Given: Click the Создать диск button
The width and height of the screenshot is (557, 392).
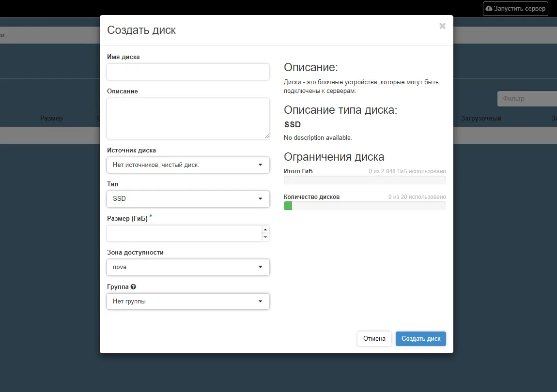Looking at the screenshot, I should tap(420, 338).
